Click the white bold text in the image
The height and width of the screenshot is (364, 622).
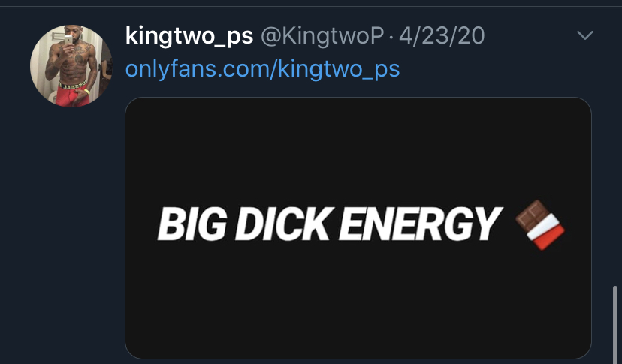click(330, 224)
